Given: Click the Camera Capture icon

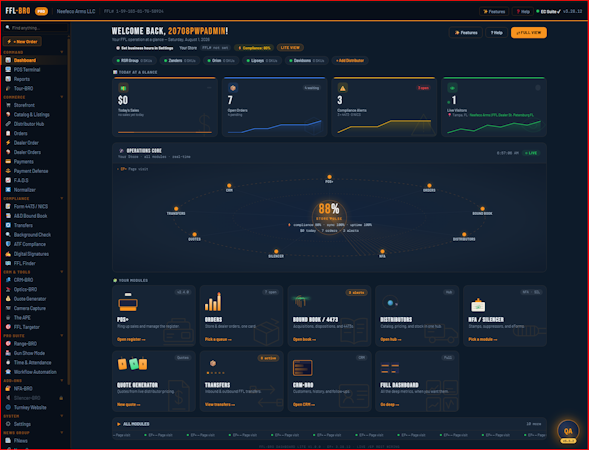Looking at the screenshot, I should [x=8, y=308].
